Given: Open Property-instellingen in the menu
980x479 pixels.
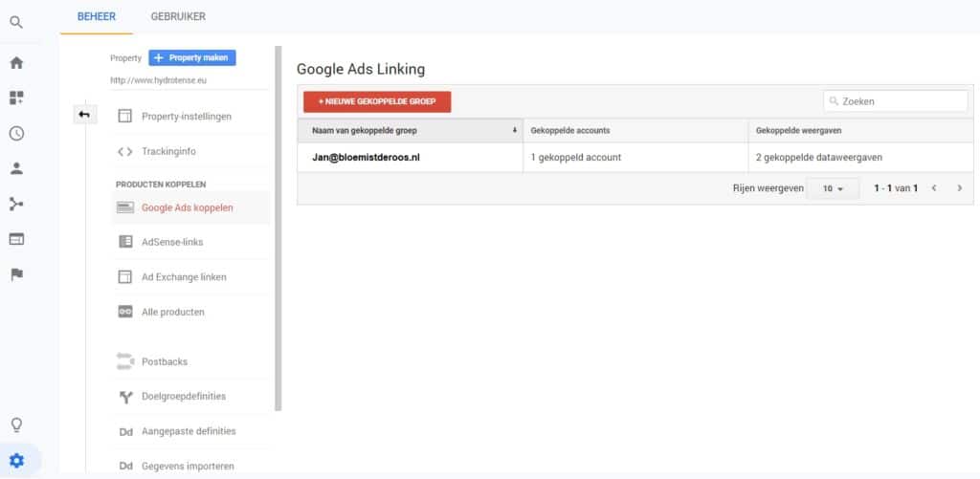Looking at the screenshot, I should [186, 116].
